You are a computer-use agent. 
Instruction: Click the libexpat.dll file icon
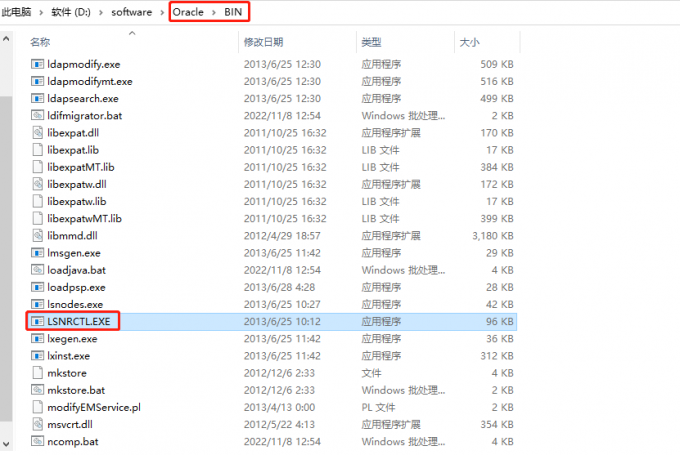(37, 133)
